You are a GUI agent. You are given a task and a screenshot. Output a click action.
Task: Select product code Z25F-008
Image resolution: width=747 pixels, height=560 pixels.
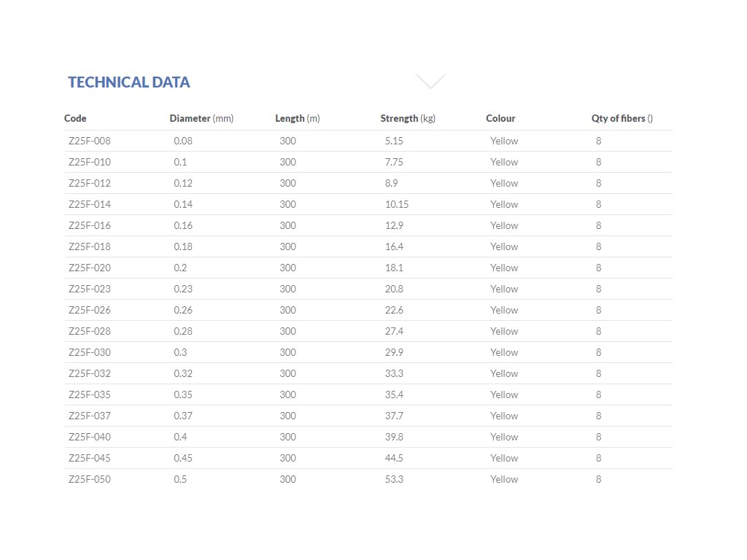[x=89, y=141]
